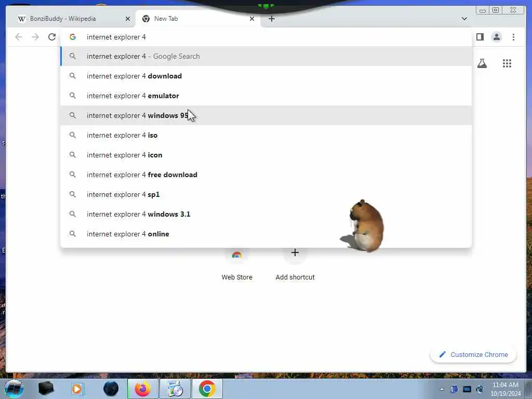Viewport: 532px width, 399px height.
Task: Launch the media player taskbar icon
Action: click(77, 389)
